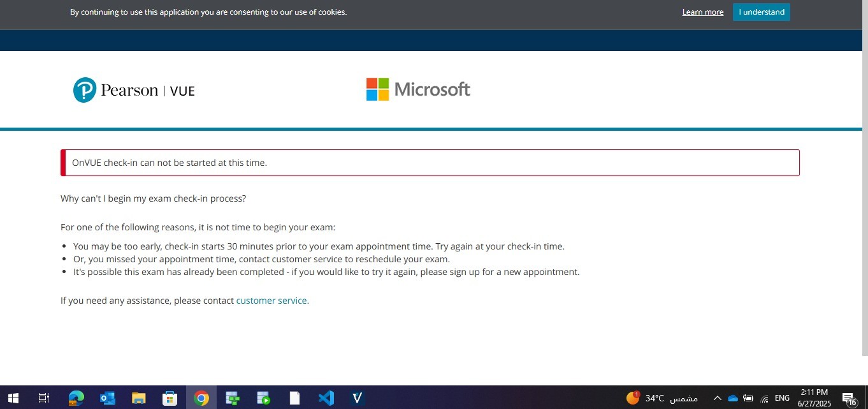Open the customer service link
Viewport: 868px width, 409px height.
(273, 301)
